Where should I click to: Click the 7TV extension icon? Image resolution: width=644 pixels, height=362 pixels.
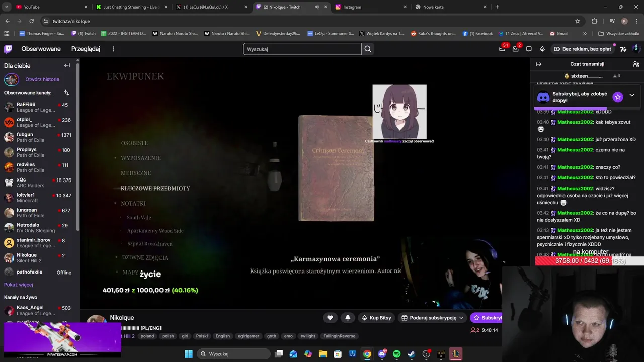623,49
